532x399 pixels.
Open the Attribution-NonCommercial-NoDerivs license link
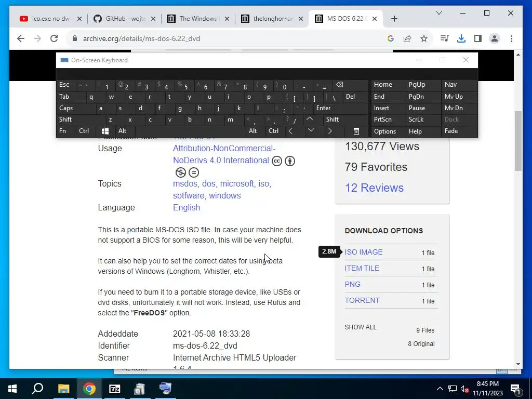(x=224, y=154)
